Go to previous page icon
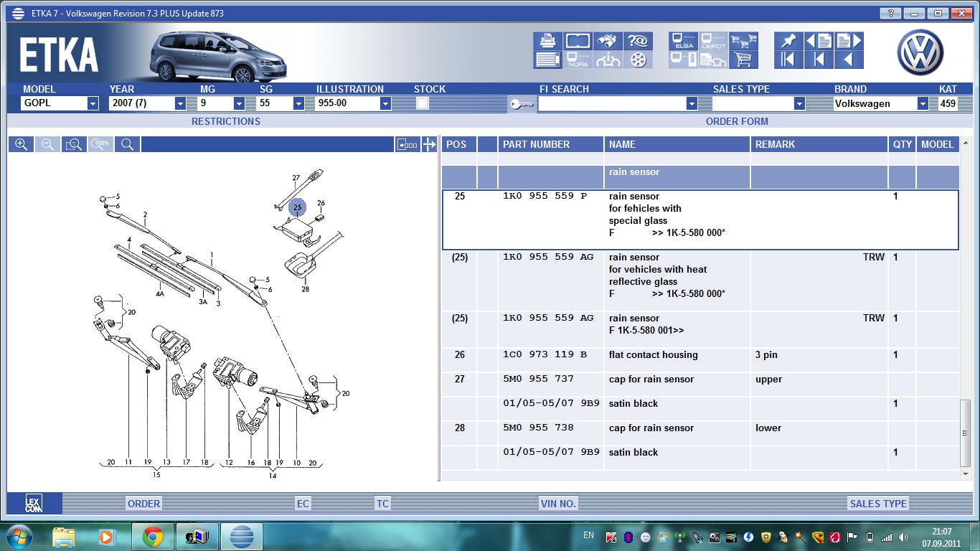980x551 pixels. point(819,41)
